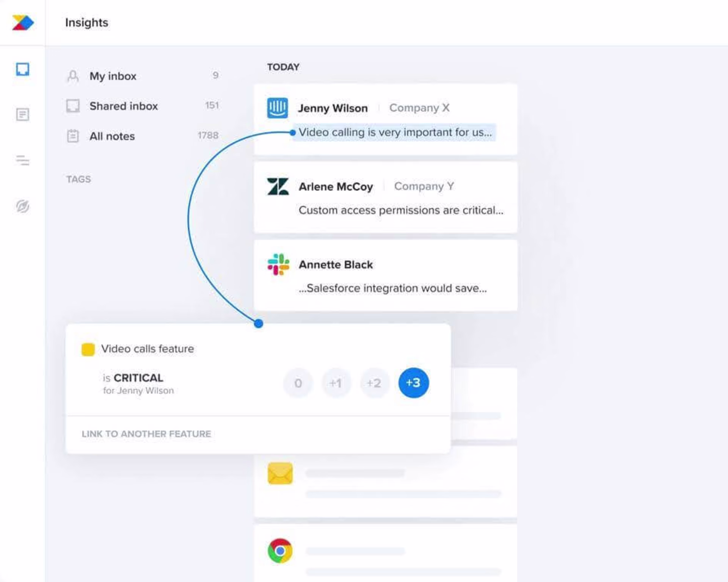The image size is (728, 582).
Task: Select the +1 importance rating
Action: tap(336, 383)
